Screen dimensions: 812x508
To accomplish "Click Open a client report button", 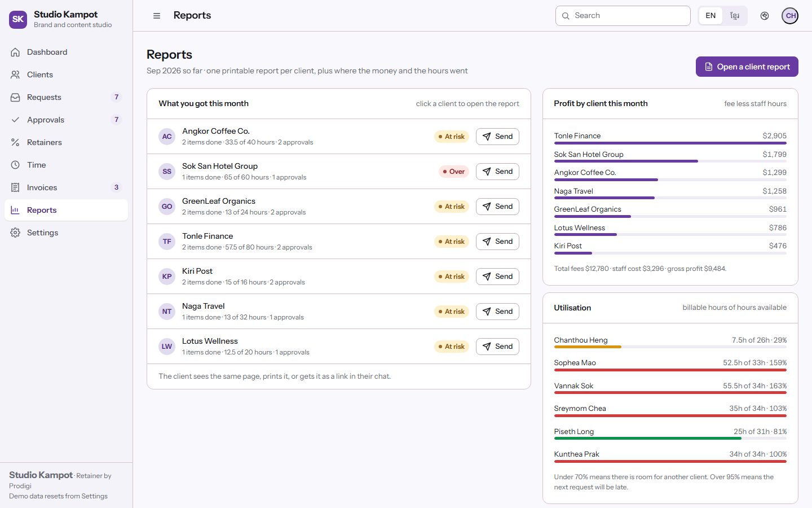I will click(747, 67).
